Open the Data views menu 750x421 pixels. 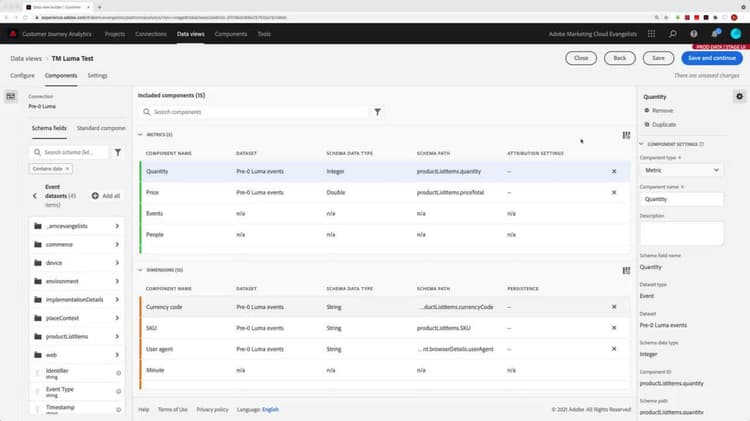[x=190, y=34]
